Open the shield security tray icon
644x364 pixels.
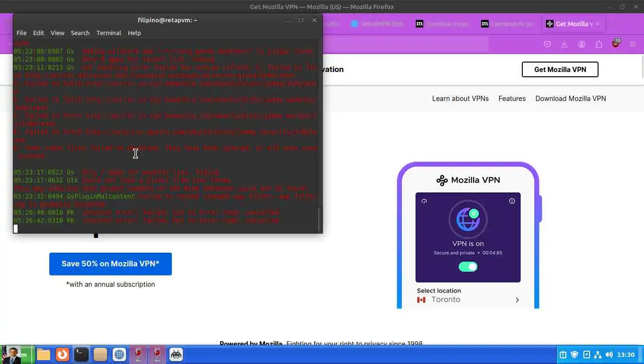pos(575,355)
